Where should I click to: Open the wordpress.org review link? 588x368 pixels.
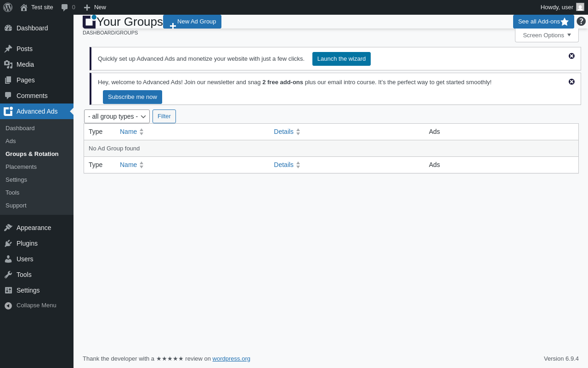coord(232,359)
